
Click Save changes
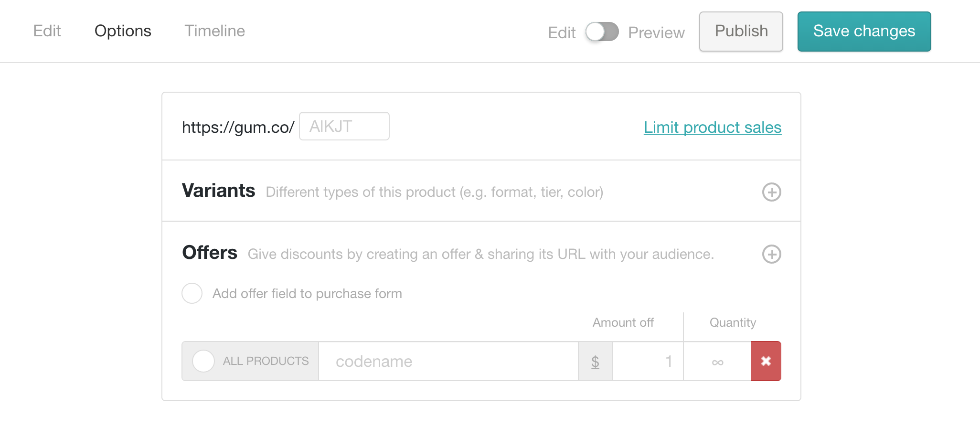coord(864,32)
